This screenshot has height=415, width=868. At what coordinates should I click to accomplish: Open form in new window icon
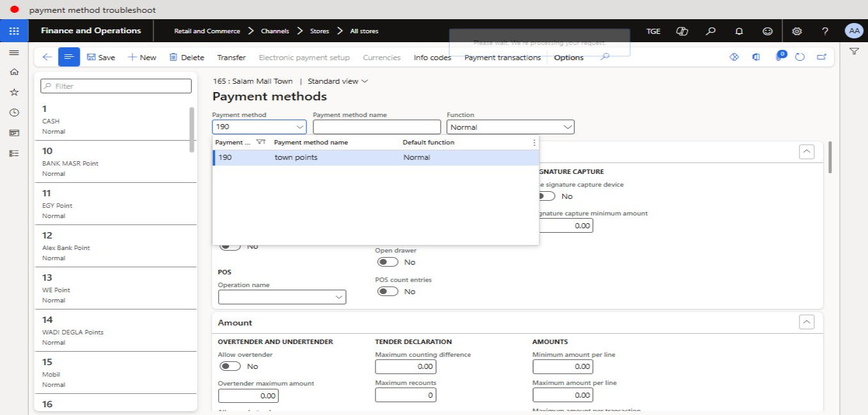[822, 57]
